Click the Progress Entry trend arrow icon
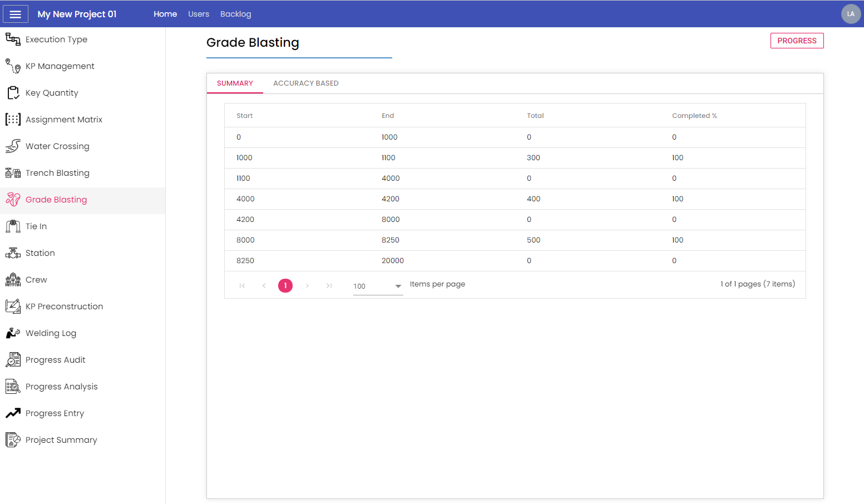Image resolution: width=864 pixels, height=504 pixels. (13, 413)
